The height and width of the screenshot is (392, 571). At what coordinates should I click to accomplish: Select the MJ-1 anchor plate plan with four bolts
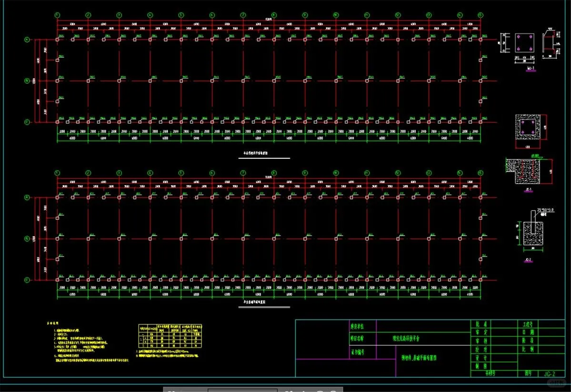[524, 43]
